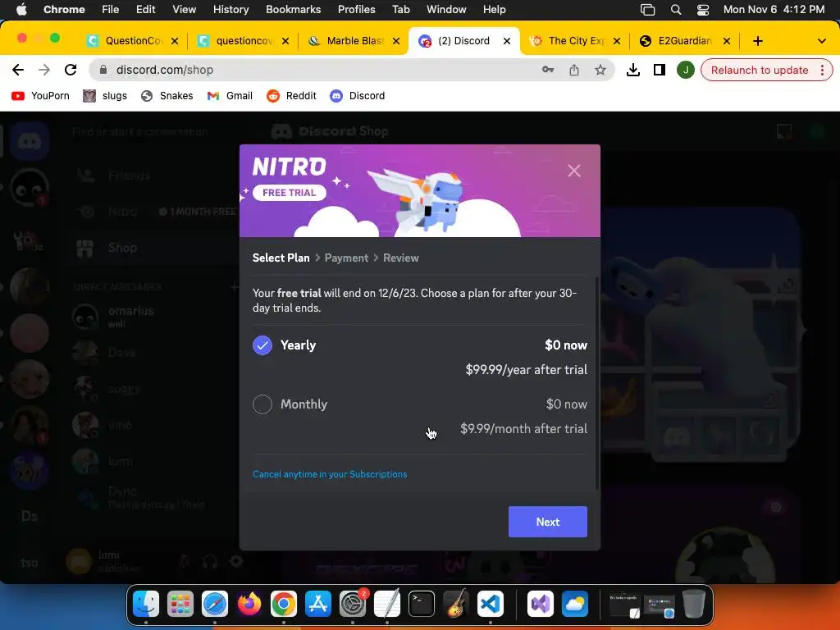Go back with the browser back arrow

pyautogui.click(x=18, y=71)
